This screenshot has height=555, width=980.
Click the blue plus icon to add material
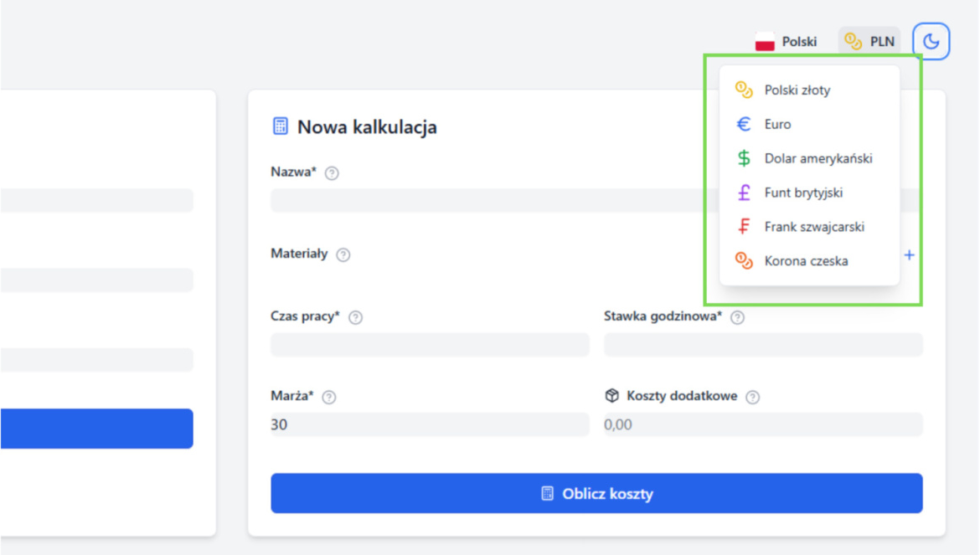[x=910, y=254]
